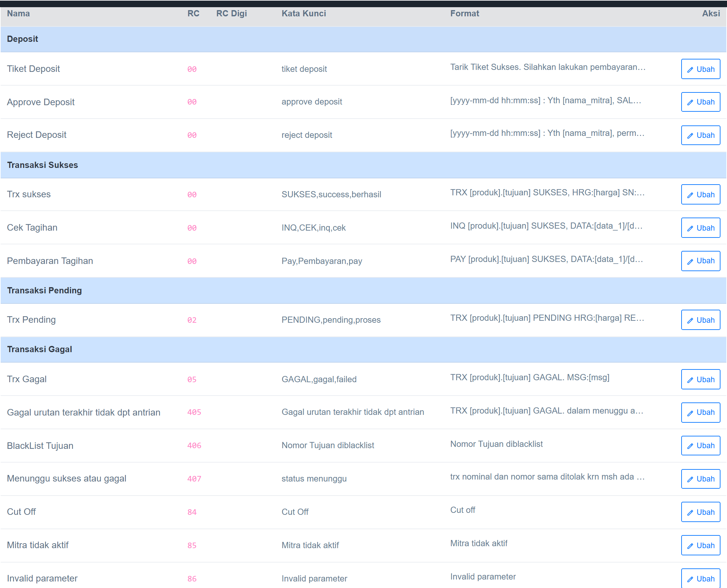
Task: Click the Format column header
Action: point(464,13)
